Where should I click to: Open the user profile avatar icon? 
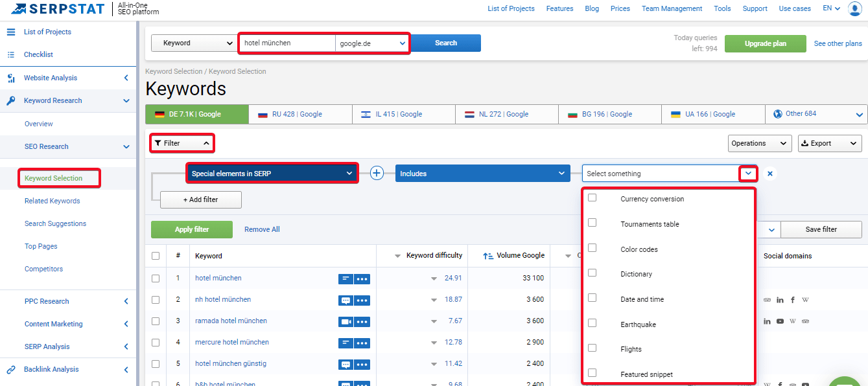pyautogui.click(x=854, y=8)
